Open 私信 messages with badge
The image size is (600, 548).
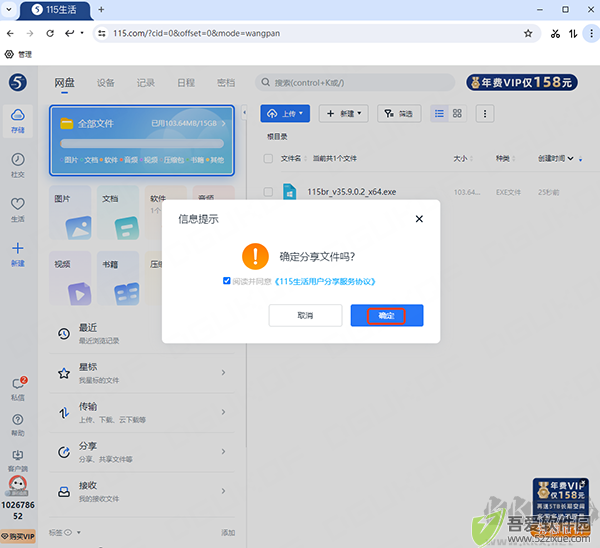pyautogui.click(x=18, y=388)
